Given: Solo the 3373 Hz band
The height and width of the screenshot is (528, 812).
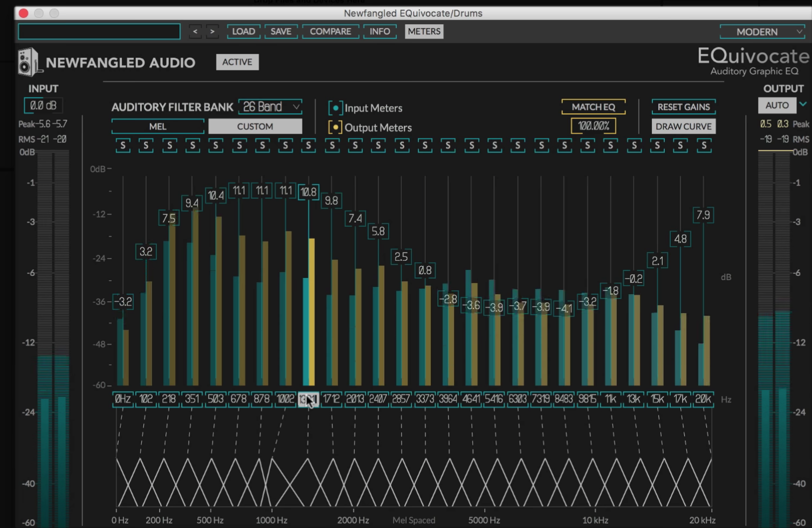Looking at the screenshot, I should pos(425,145).
